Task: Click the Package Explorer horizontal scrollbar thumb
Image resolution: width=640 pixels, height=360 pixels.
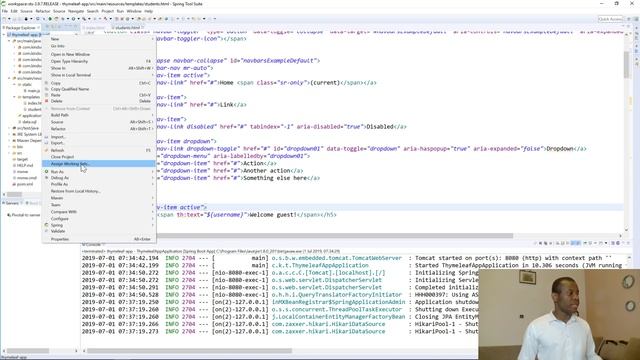Action: (x=14, y=195)
